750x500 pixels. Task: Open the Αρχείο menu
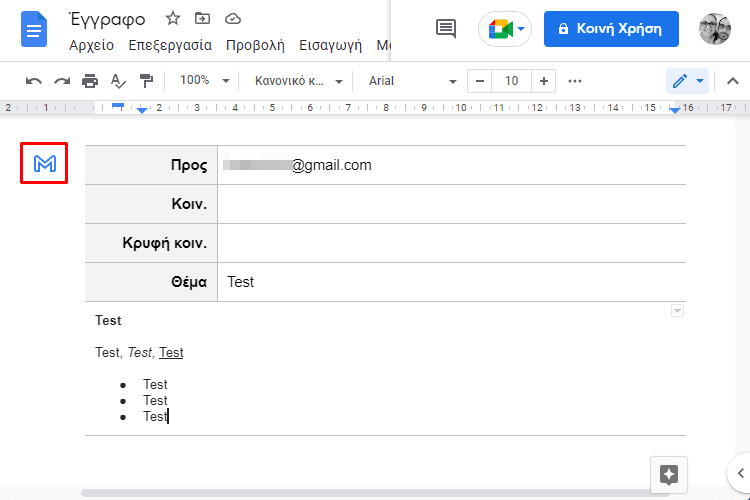click(91, 45)
